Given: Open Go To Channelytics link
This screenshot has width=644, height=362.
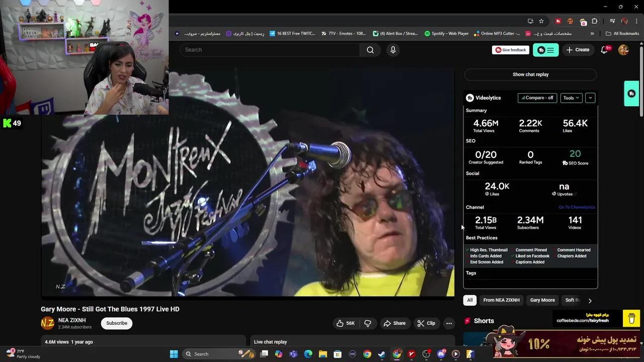Looking at the screenshot, I should coord(577,207).
